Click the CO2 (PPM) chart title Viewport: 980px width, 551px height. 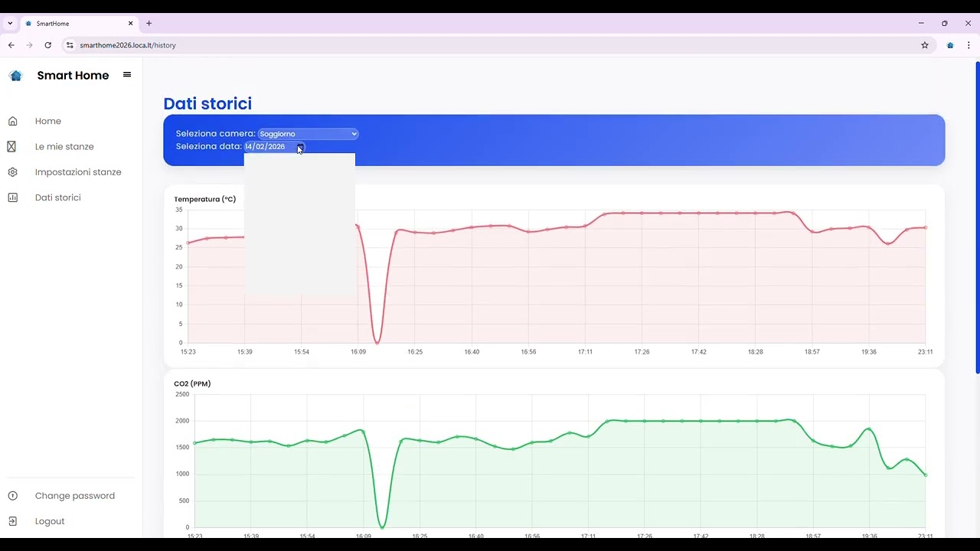(192, 383)
